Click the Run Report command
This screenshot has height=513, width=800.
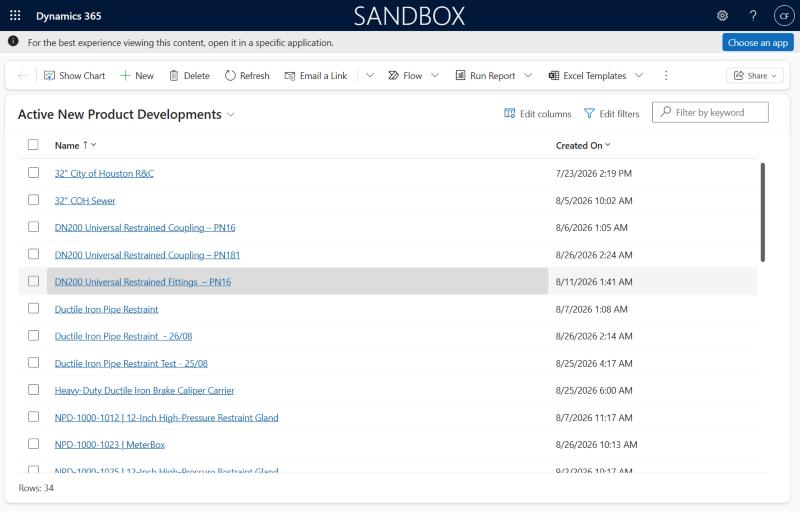[x=485, y=76]
